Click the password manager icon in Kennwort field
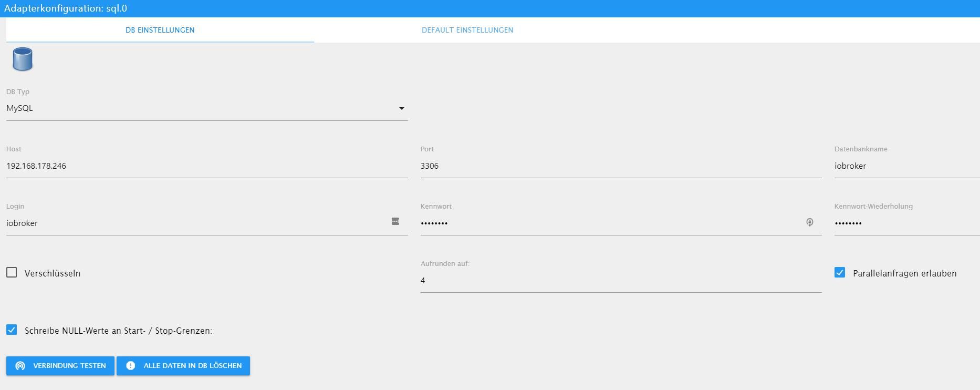The width and height of the screenshot is (980, 390). (x=810, y=222)
